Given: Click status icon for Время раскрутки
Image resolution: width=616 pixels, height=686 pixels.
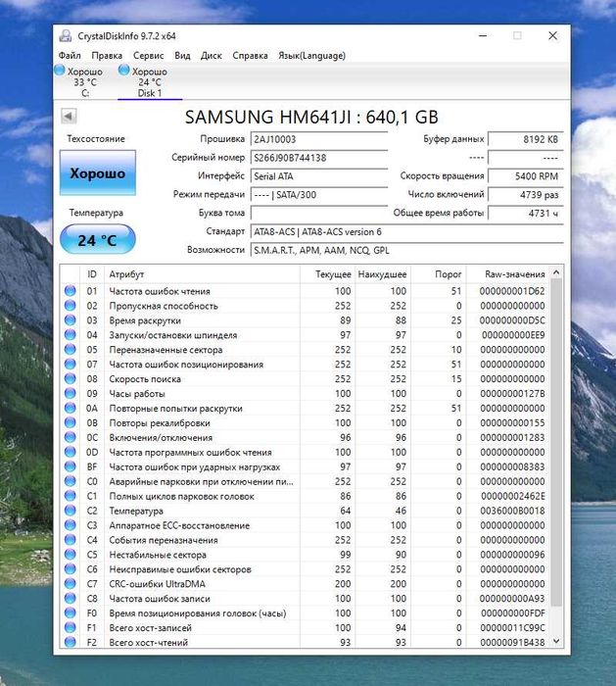Looking at the screenshot, I should pos(70,320).
